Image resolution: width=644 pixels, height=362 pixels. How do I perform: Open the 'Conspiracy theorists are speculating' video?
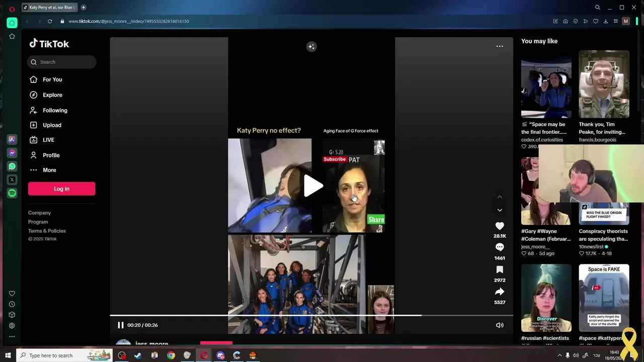[603, 235]
